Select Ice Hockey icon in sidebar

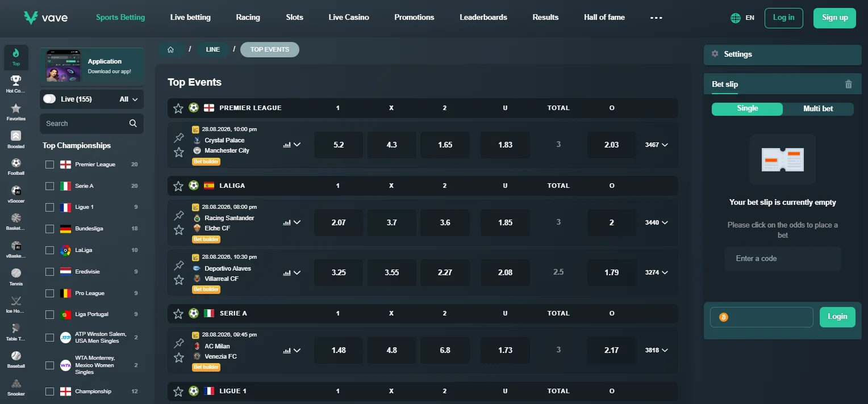click(16, 301)
